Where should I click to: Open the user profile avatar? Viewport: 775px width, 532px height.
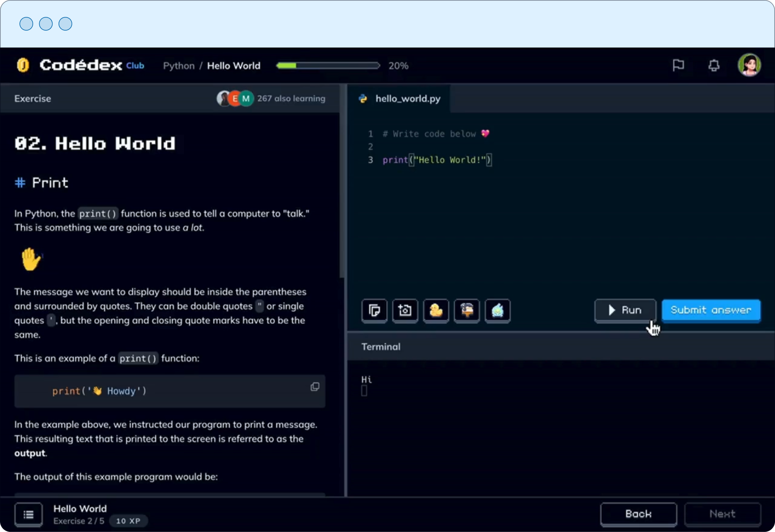pos(749,65)
